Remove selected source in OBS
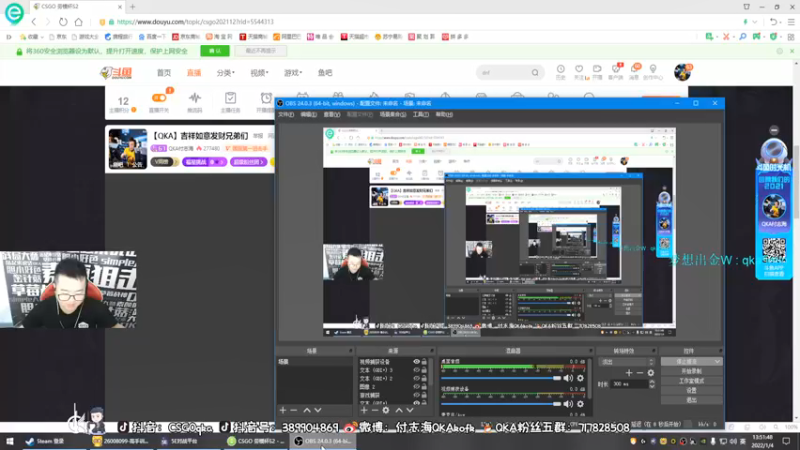Viewport: 800px width, 450px height. point(374,410)
